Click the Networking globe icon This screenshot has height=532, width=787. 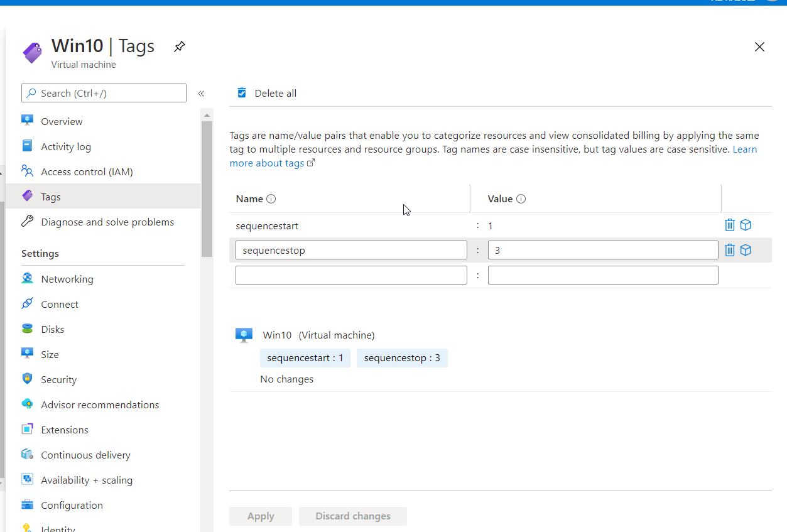pyautogui.click(x=27, y=278)
